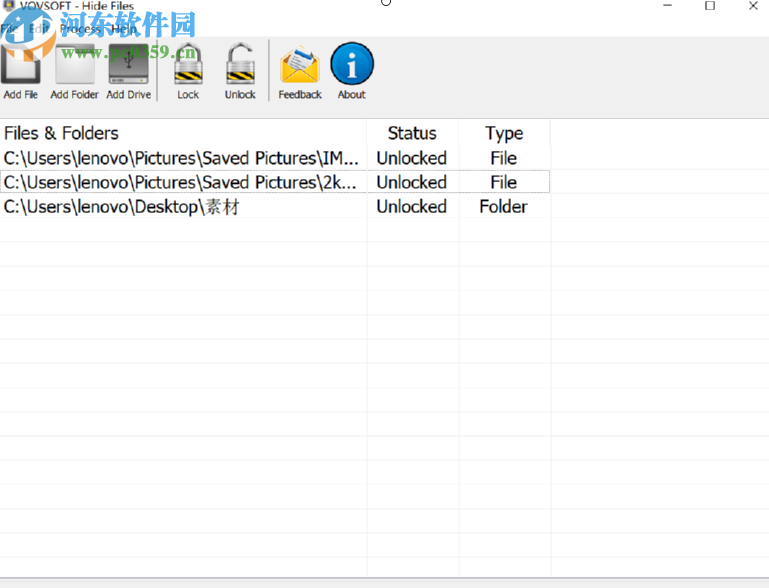
Task: Click the Unlock open padlock icon
Action: pyautogui.click(x=240, y=64)
